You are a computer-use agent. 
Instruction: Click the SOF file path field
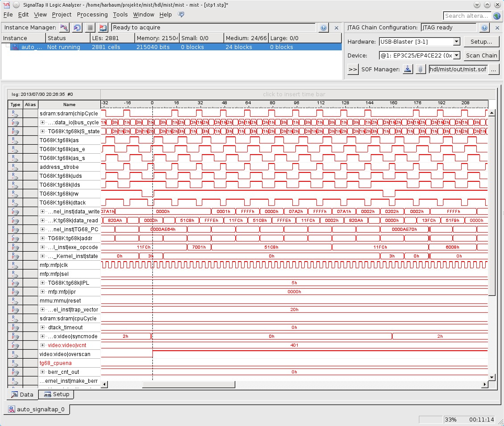(x=458, y=69)
